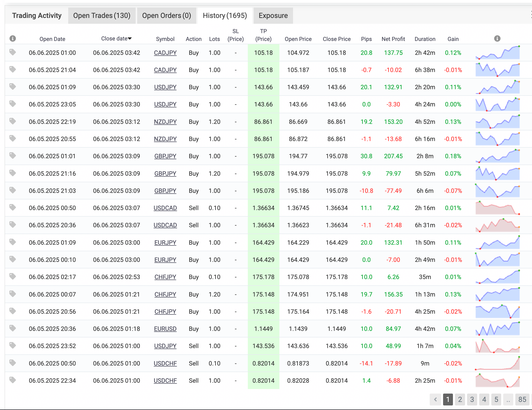Image resolution: width=532 pixels, height=410 pixels.
Task: Click the tag icon on the first CADJPY row
Action: [x=13, y=52]
